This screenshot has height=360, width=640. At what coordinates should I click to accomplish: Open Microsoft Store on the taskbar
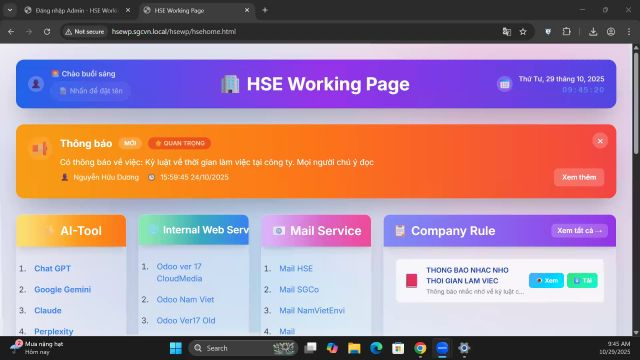coord(398,348)
